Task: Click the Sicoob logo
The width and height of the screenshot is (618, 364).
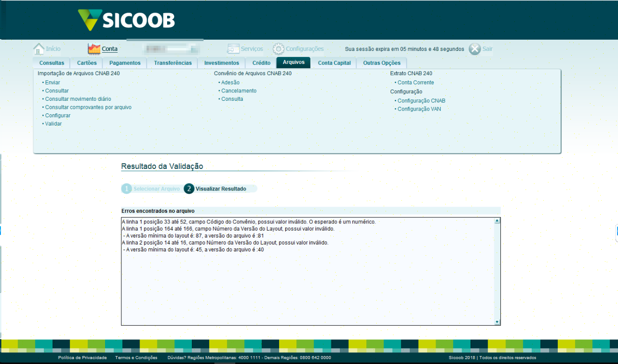Action: 126,20
